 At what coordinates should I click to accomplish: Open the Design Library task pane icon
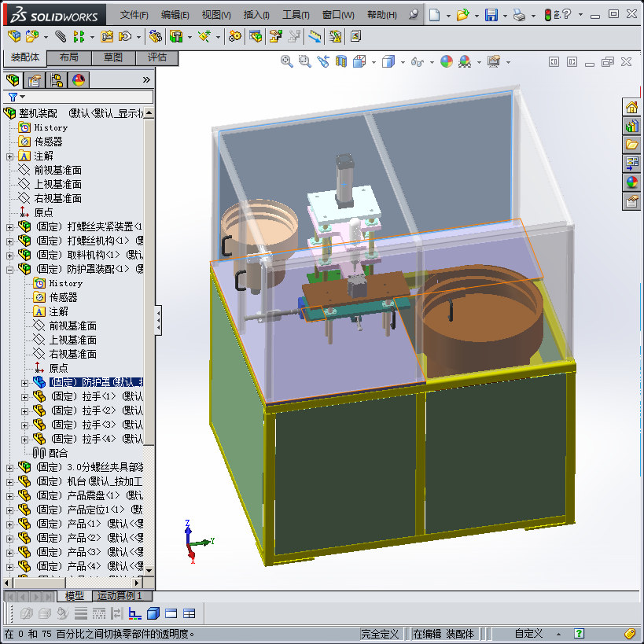(x=631, y=126)
